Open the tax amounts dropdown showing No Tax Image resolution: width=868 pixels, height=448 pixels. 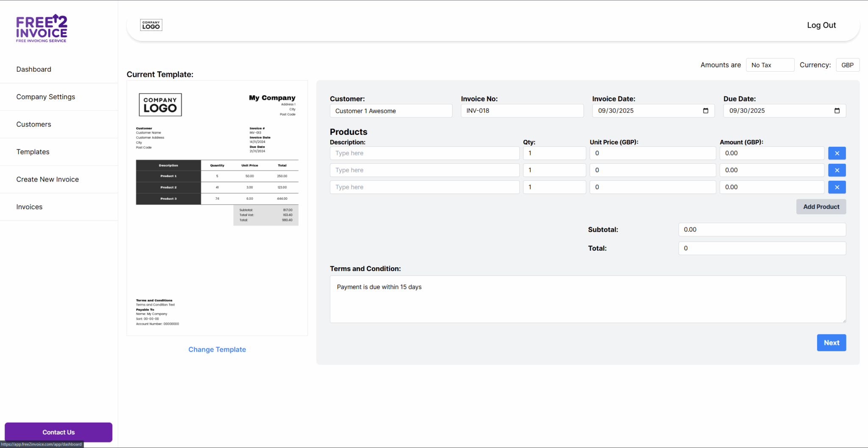(x=770, y=64)
